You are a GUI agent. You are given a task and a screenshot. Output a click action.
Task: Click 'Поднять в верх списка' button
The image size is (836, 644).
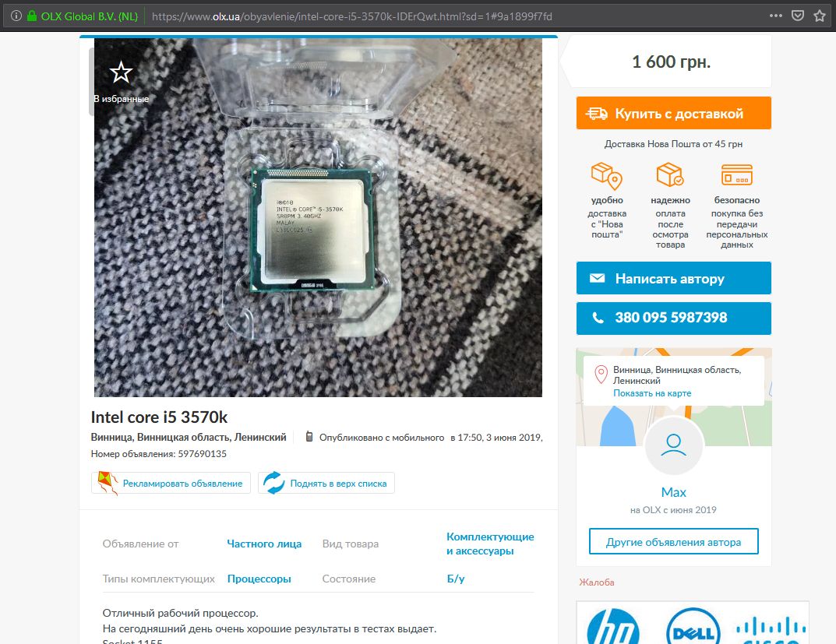point(326,483)
